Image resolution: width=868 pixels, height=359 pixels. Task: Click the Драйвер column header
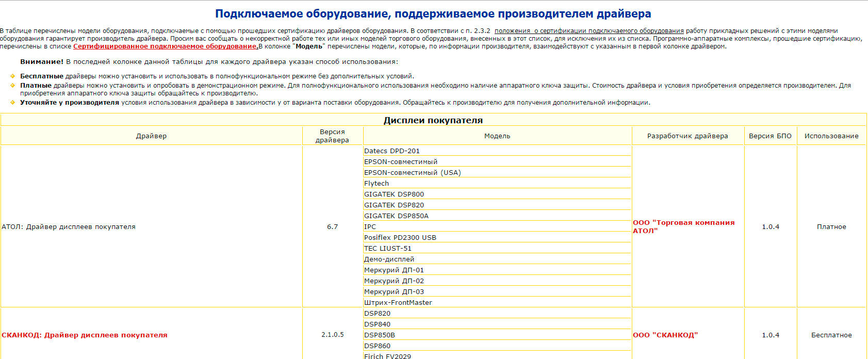(151, 136)
